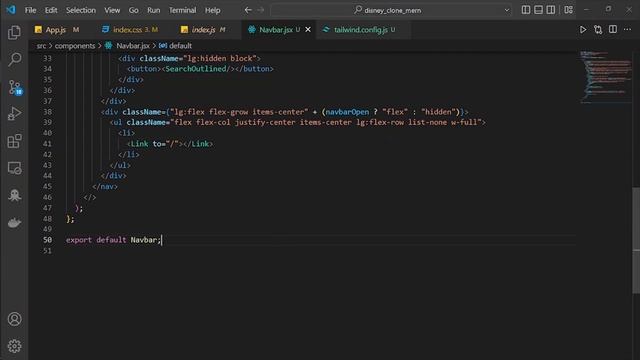Open the Manage gear settings icon

pos(14,346)
